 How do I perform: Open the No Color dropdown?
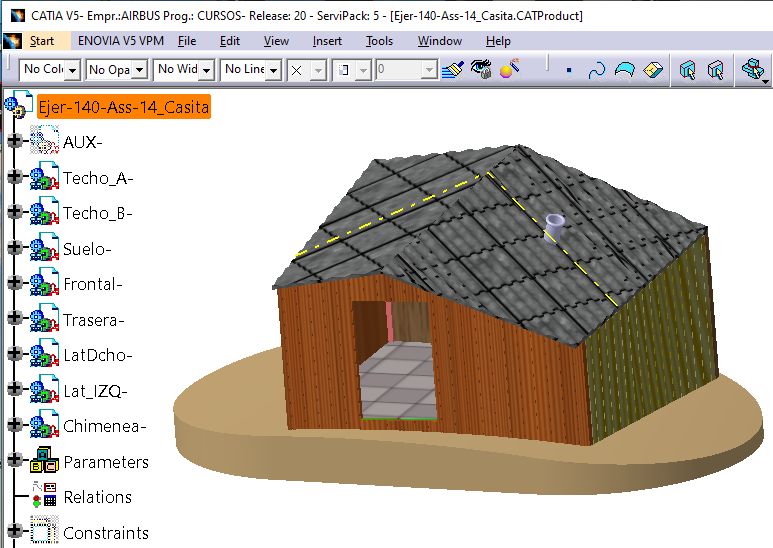73,70
